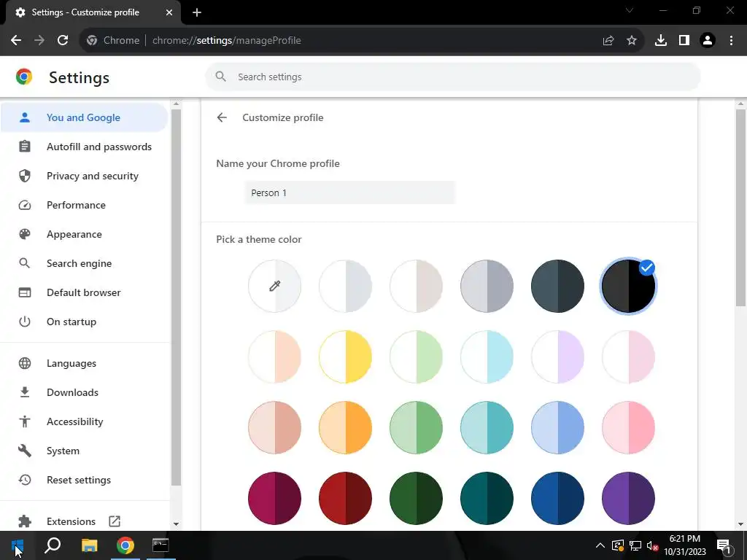Select the white and light gray theme

(x=345, y=286)
